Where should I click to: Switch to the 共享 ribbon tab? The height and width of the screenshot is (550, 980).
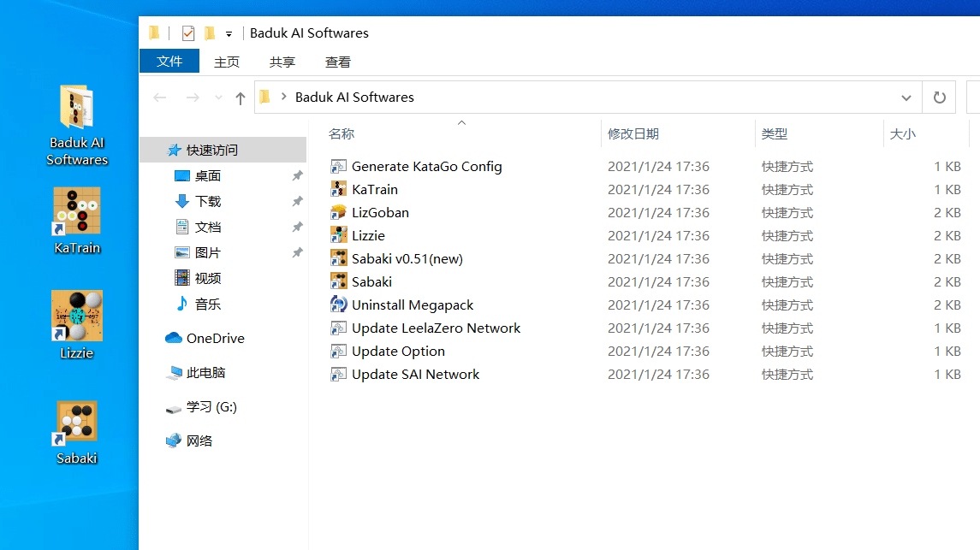tap(282, 62)
